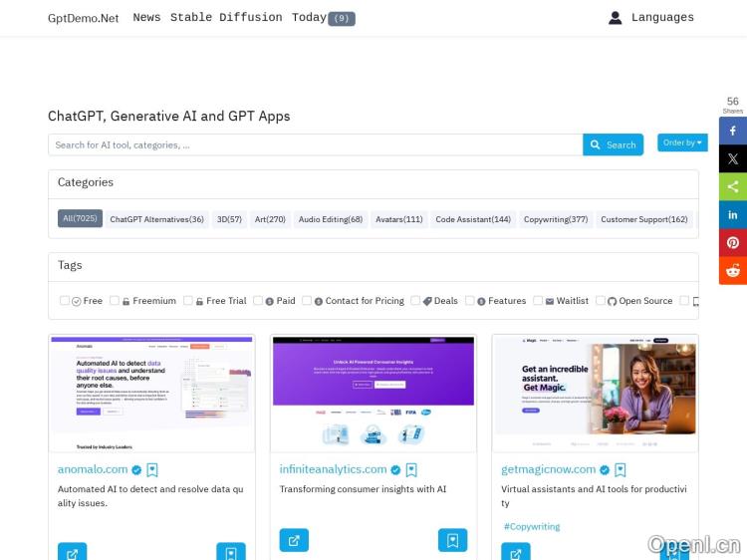Viewport: 747px width, 560px height.
Task: Select the Copywriting(377) category
Action: coord(556,219)
